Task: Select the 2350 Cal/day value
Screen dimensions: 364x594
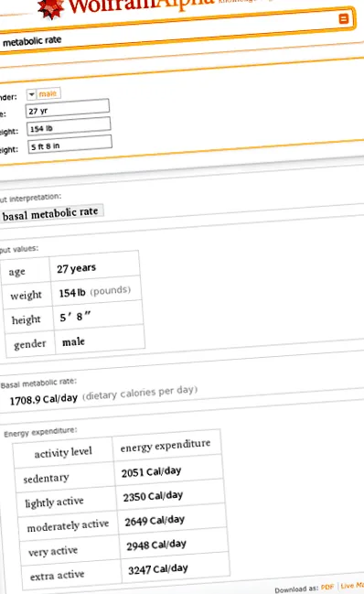Action: (153, 496)
